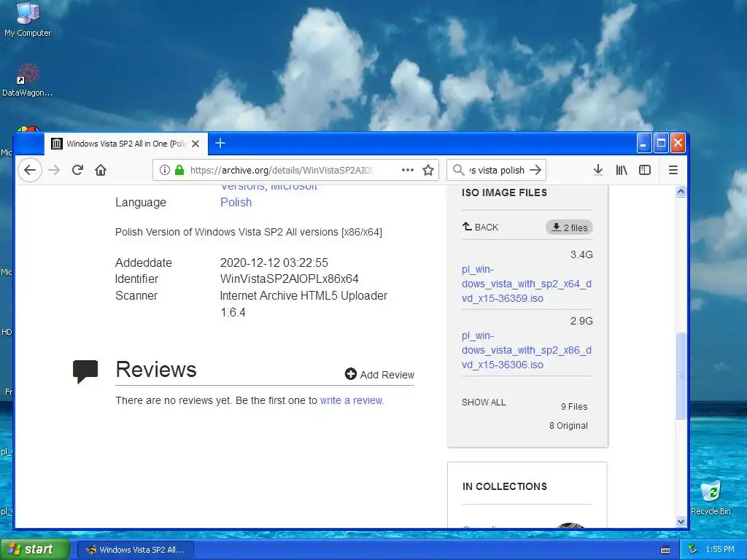The image size is (747, 560).
Task: Toggle the sidebar view icon
Action: (645, 170)
